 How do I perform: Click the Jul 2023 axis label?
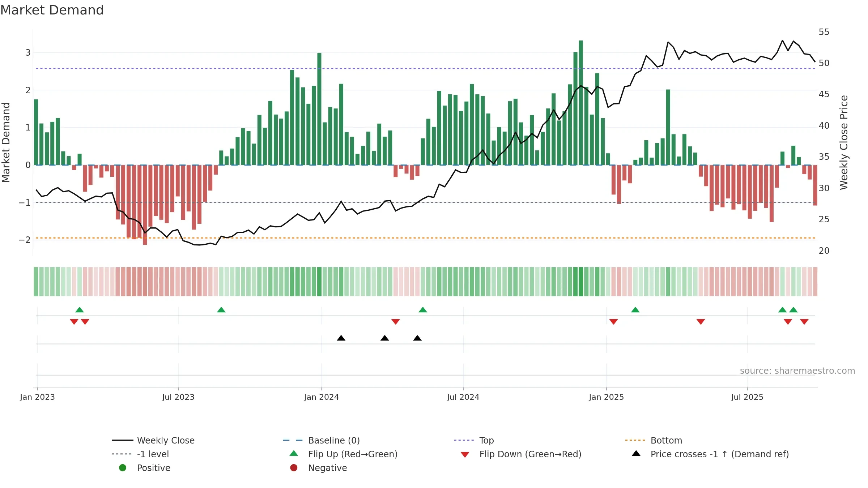(x=178, y=397)
